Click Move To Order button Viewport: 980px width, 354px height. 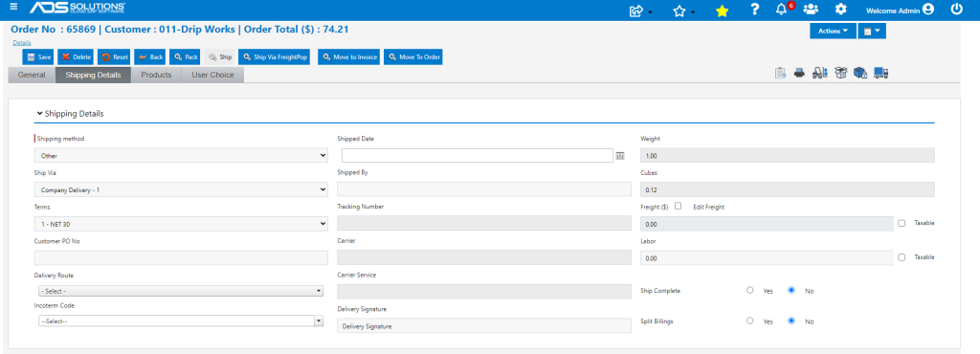[x=413, y=56]
